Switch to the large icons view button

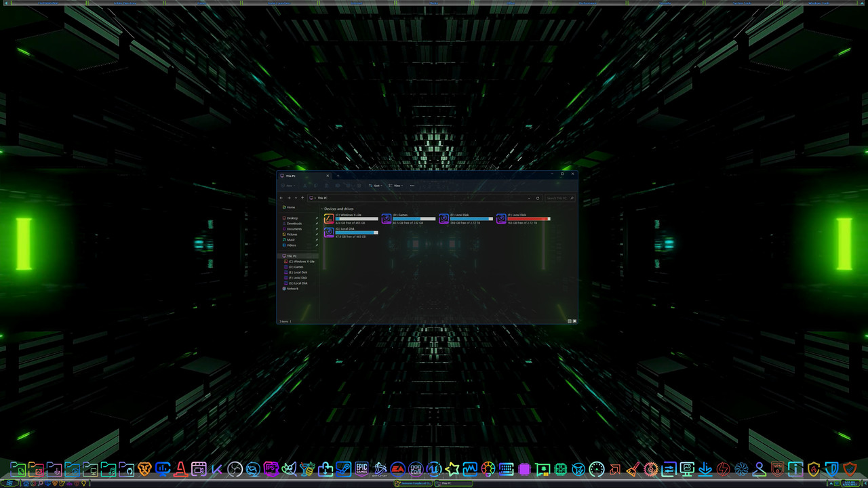click(x=575, y=321)
